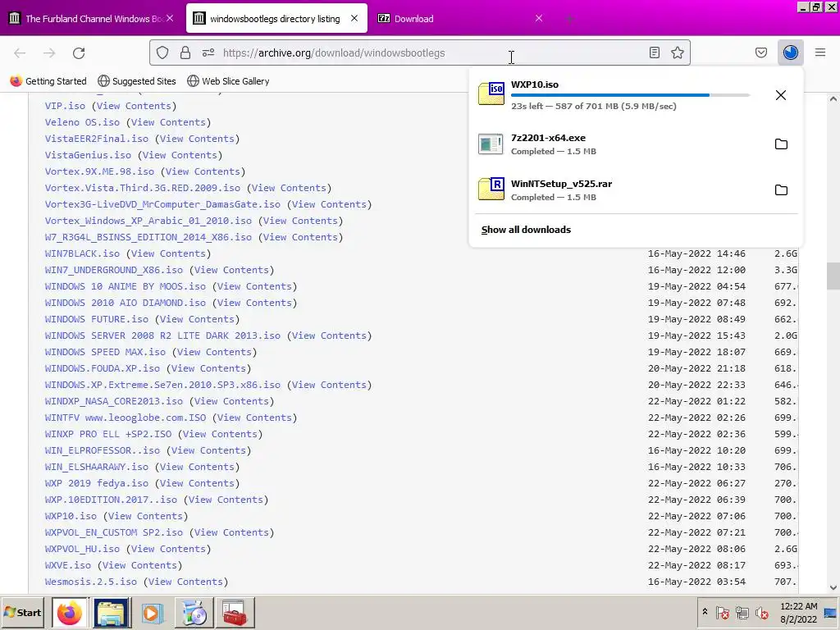This screenshot has width=840, height=630.
Task: Open VistaGenius.iso link
Action: [88, 155]
